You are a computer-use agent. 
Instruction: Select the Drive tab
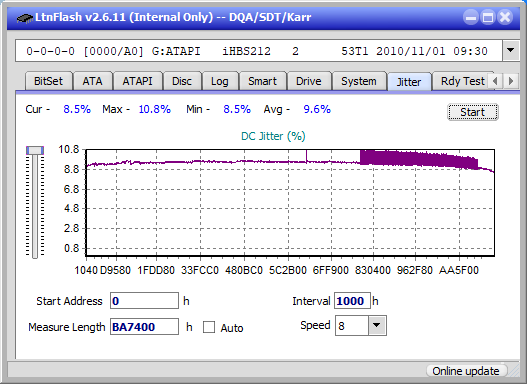point(309,81)
